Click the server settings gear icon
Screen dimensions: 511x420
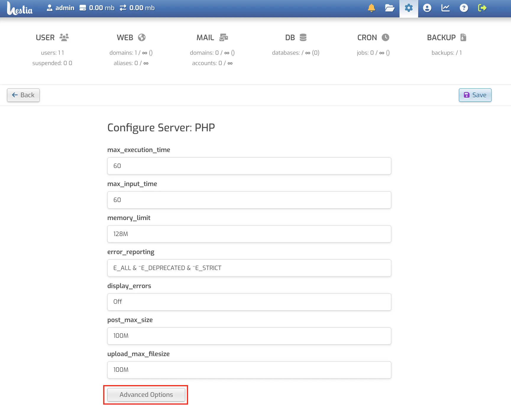point(409,8)
